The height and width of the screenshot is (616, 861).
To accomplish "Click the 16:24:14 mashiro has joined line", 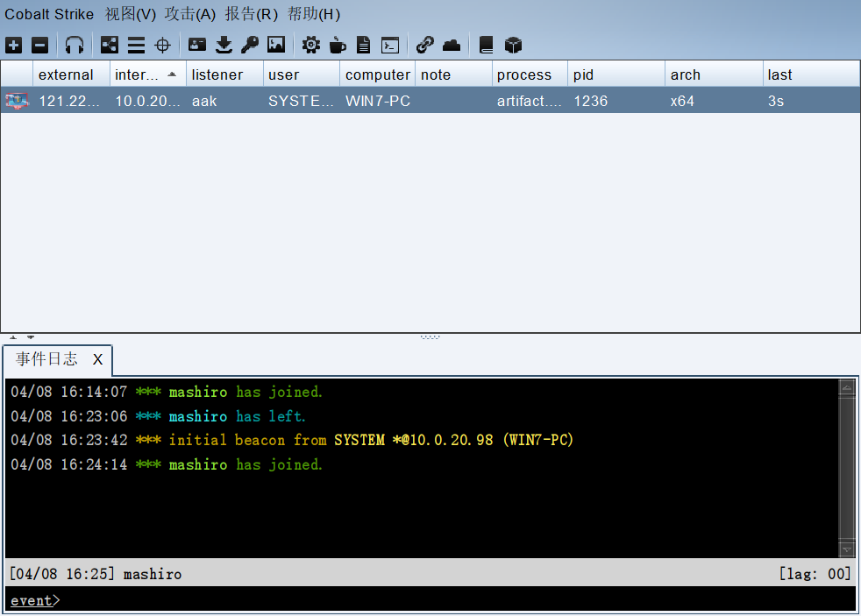I will [x=167, y=464].
